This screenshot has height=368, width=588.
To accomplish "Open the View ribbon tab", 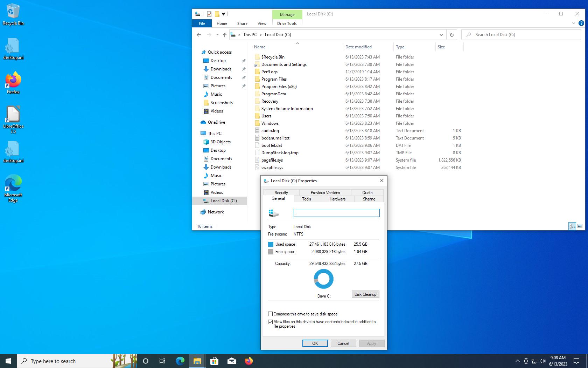I will pyautogui.click(x=262, y=23).
